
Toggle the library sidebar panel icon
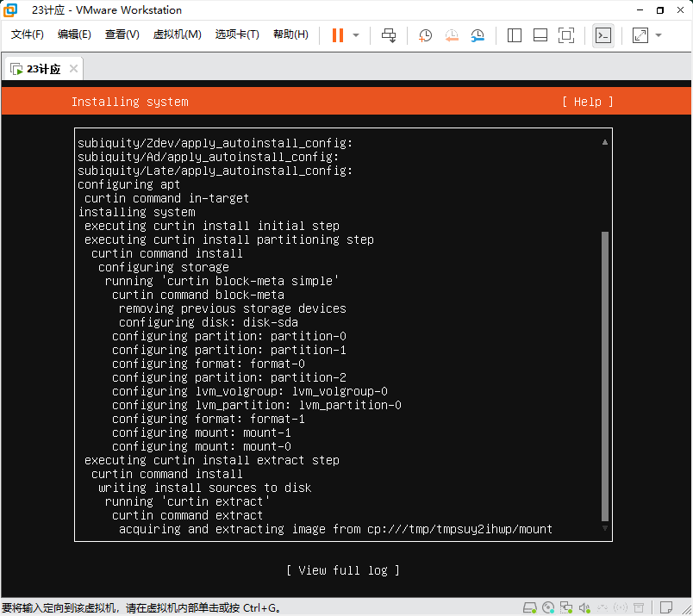[514, 35]
